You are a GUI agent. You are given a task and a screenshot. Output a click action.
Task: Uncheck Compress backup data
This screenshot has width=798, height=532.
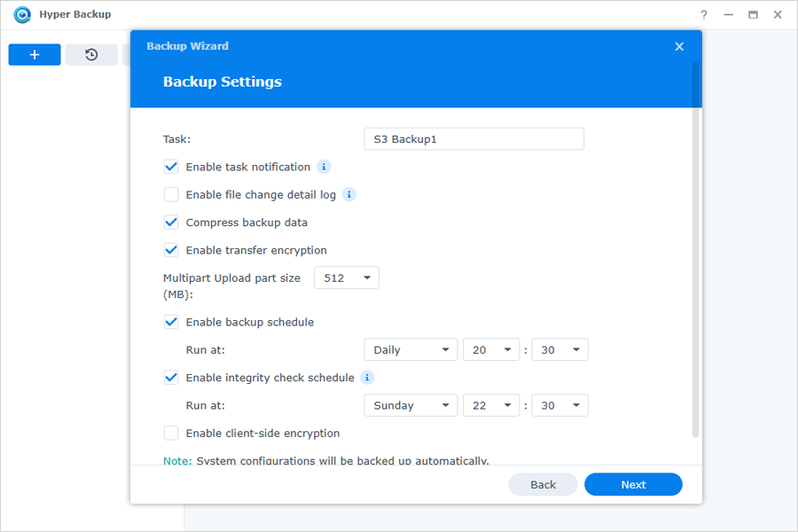pos(171,223)
